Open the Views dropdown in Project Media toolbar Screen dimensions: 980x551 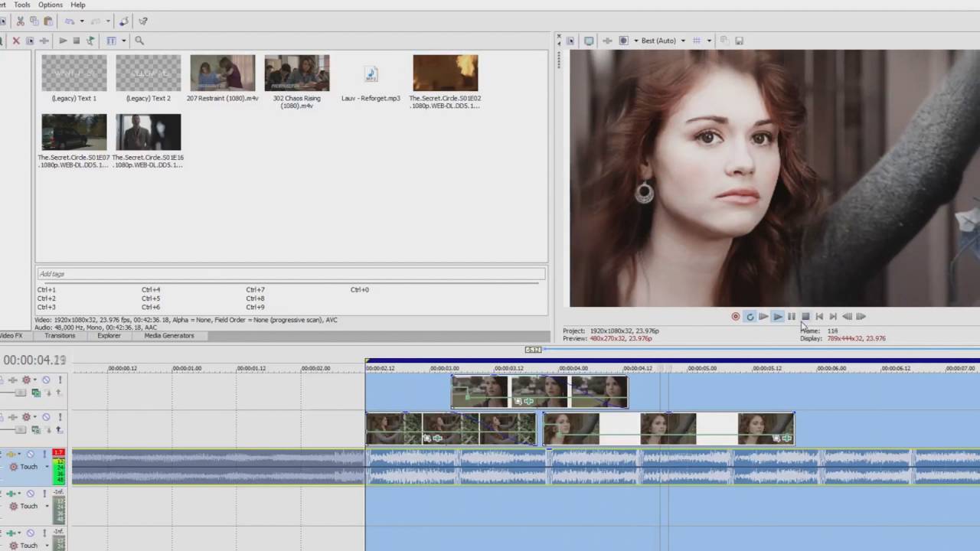(x=124, y=41)
